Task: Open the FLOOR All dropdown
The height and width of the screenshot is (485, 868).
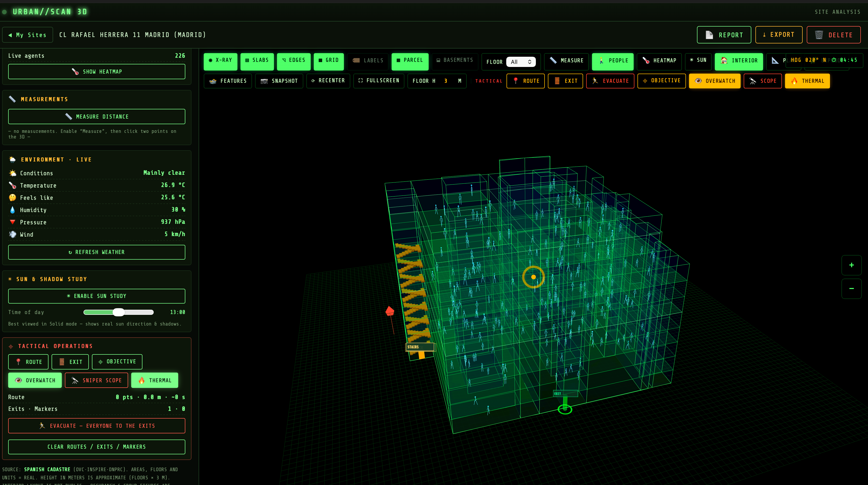Action: pyautogui.click(x=521, y=62)
